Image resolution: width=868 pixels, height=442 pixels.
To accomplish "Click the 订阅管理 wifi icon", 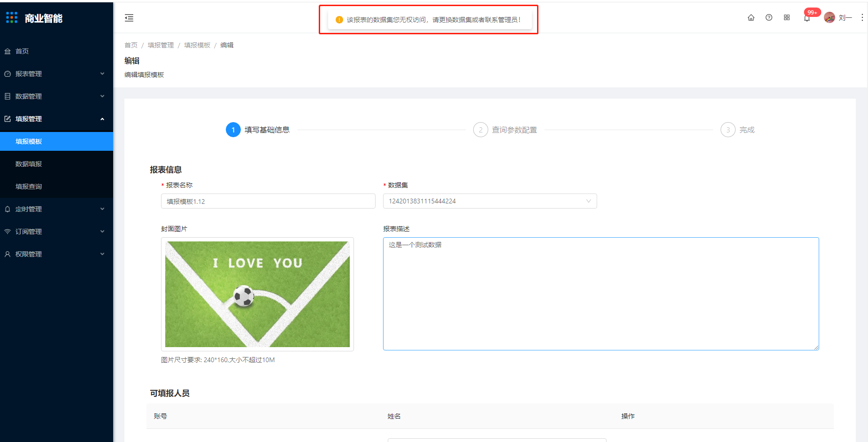I will 8,232.
